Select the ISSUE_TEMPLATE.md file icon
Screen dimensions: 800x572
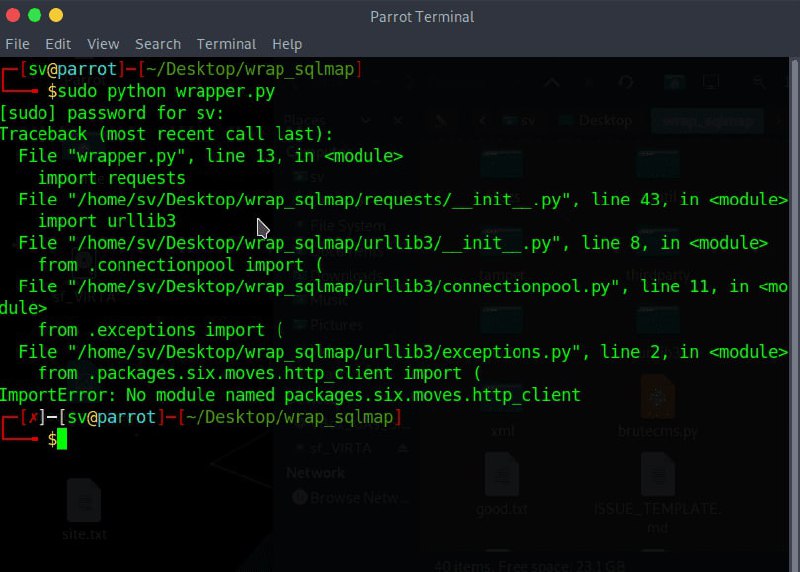pos(657,476)
